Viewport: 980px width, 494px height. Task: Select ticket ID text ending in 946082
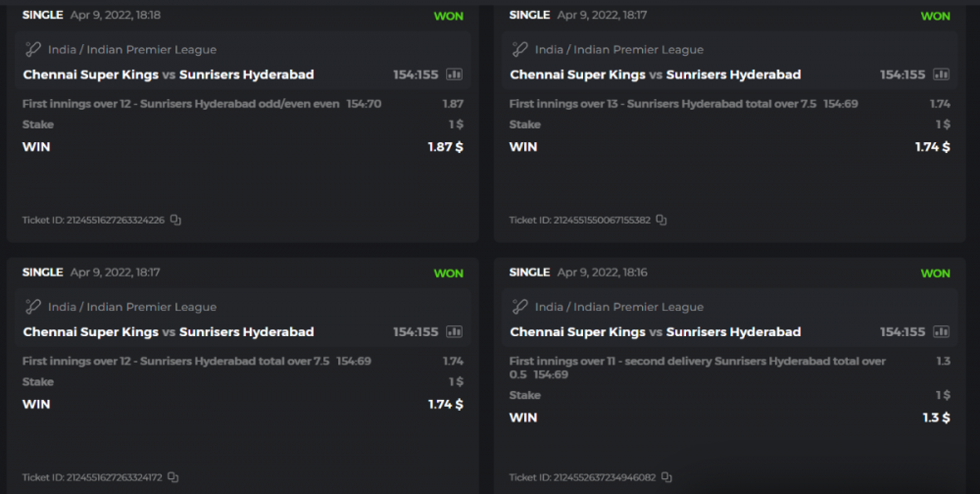coord(582,477)
